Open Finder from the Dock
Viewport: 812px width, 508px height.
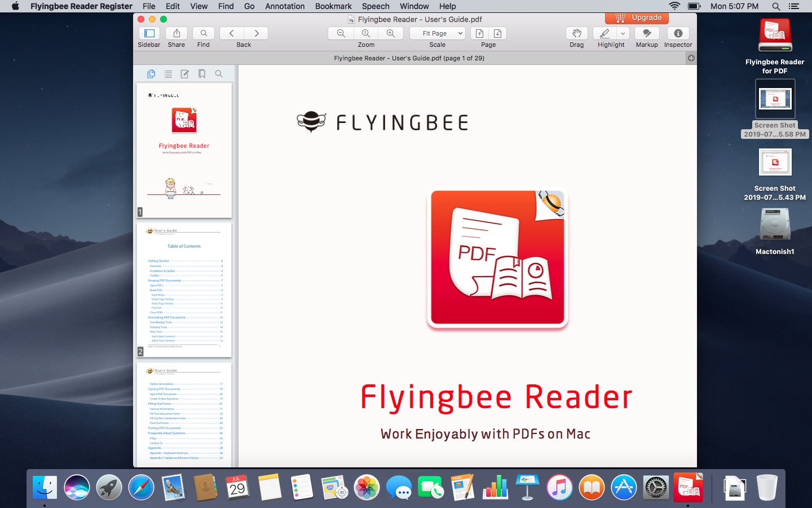45,488
